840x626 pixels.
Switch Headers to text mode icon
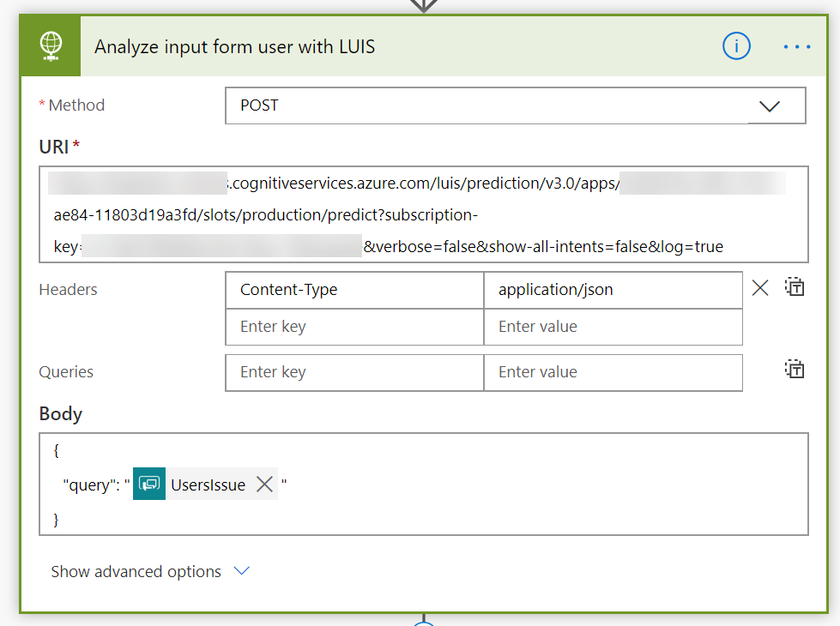[x=795, y=287]
